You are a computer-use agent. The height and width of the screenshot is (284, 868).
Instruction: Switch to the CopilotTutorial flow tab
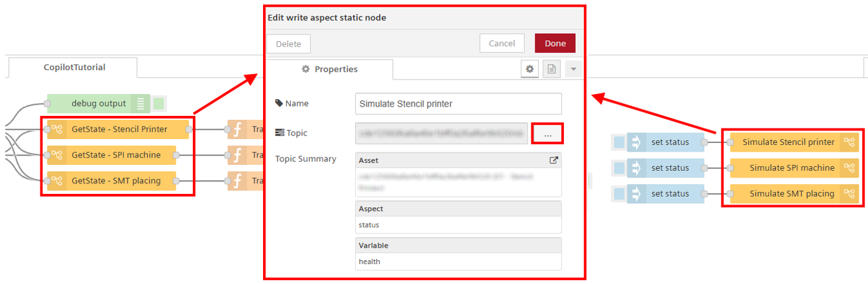click(74, 67)
